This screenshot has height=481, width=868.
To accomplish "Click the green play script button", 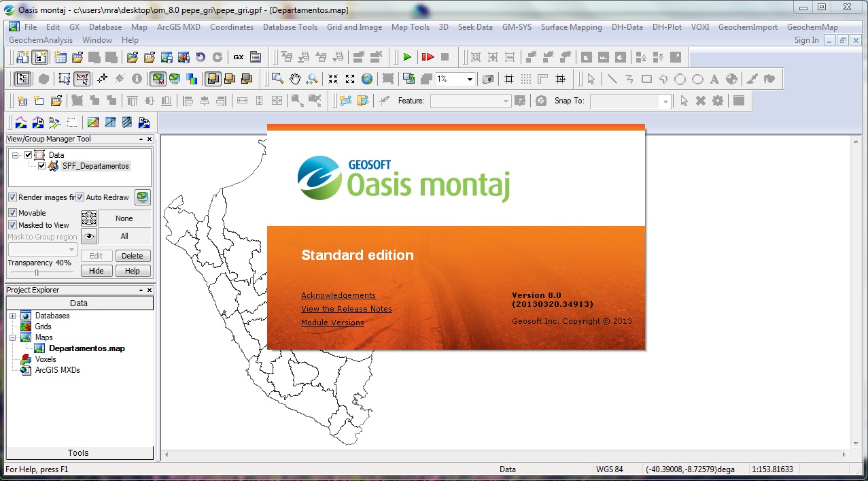I will (x=407, y=57).
